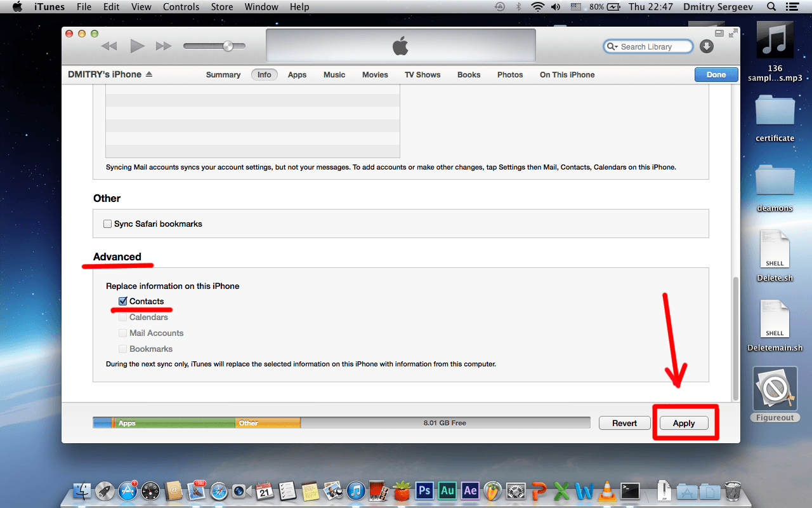Switch to the Summary tab
The height and width of the screenshot is (508, 812).
point(223,75)
